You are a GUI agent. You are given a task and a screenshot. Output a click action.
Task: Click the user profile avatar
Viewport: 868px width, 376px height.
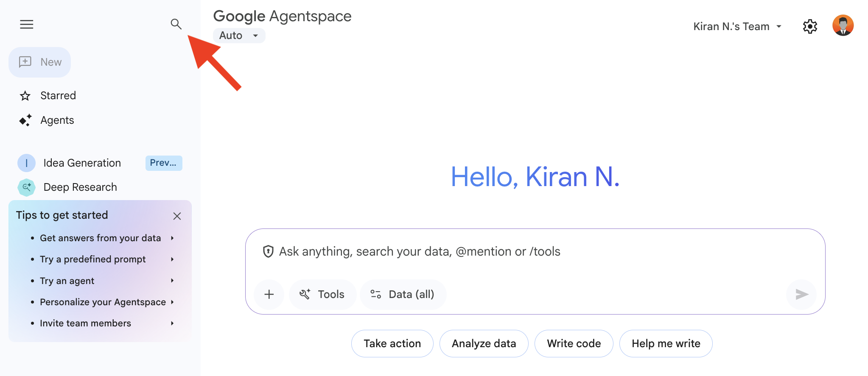coord(843,26)
